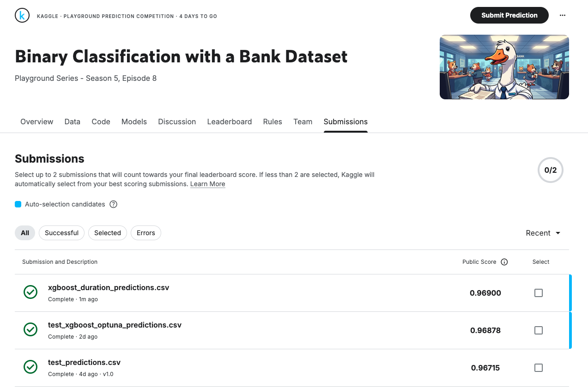Click the competition duck banner image
The width and height of the screenshot is (588, 389).
point(504,67)
